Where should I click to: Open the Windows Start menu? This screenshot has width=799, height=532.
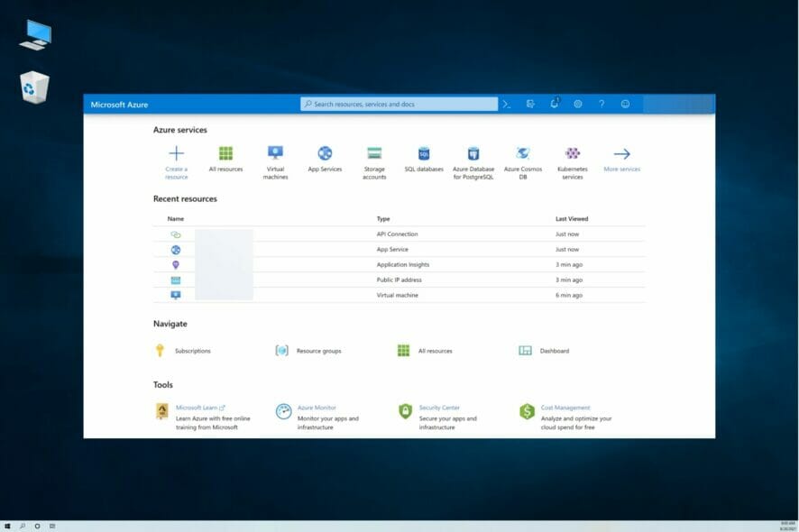click(7, 526)
